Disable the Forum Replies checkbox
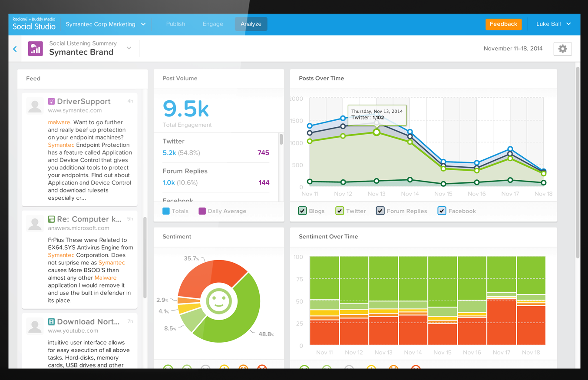The image size is (588, 380). click(380, 211)
